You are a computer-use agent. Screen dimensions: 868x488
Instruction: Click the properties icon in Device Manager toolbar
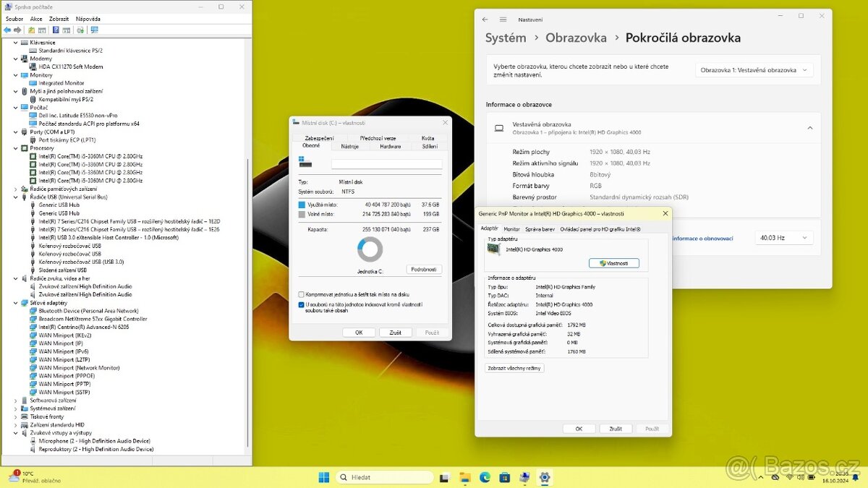pos(42,30)
